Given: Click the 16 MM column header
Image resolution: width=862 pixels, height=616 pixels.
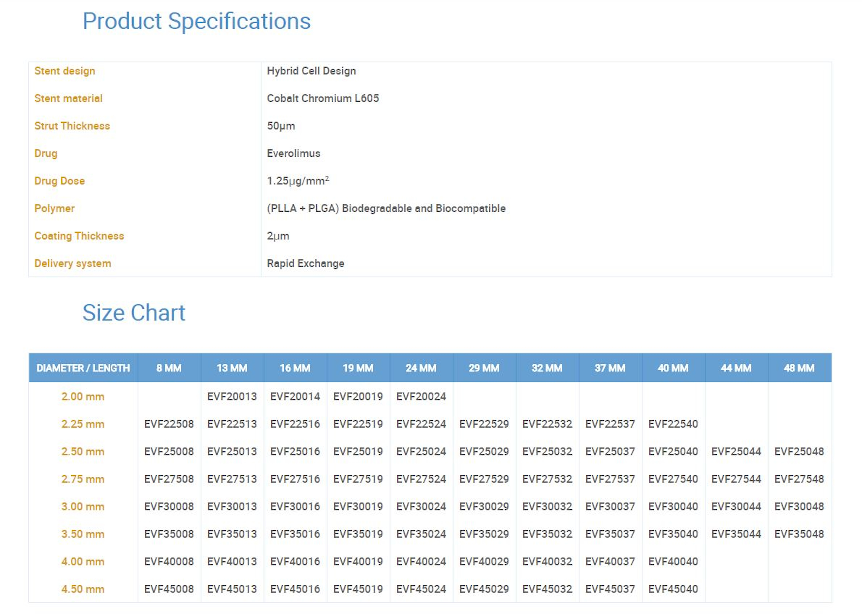Looking at the screenshot, I should (x=295, y=368).
